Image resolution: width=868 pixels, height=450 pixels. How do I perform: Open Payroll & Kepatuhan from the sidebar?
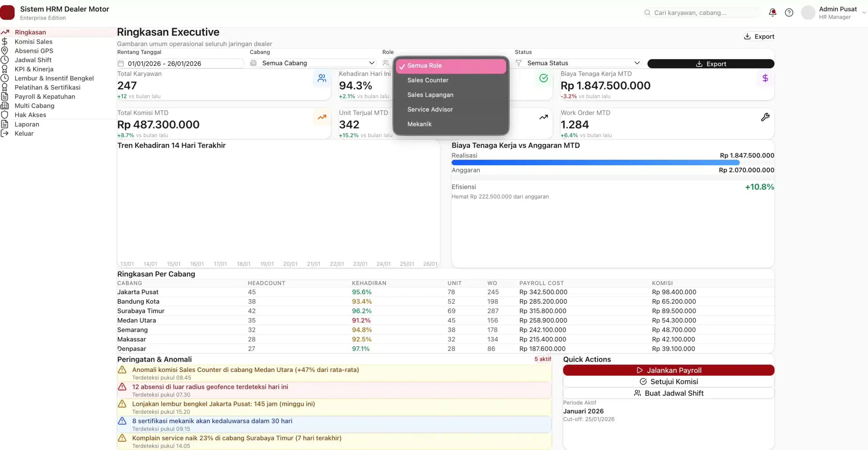pos(44,96)
